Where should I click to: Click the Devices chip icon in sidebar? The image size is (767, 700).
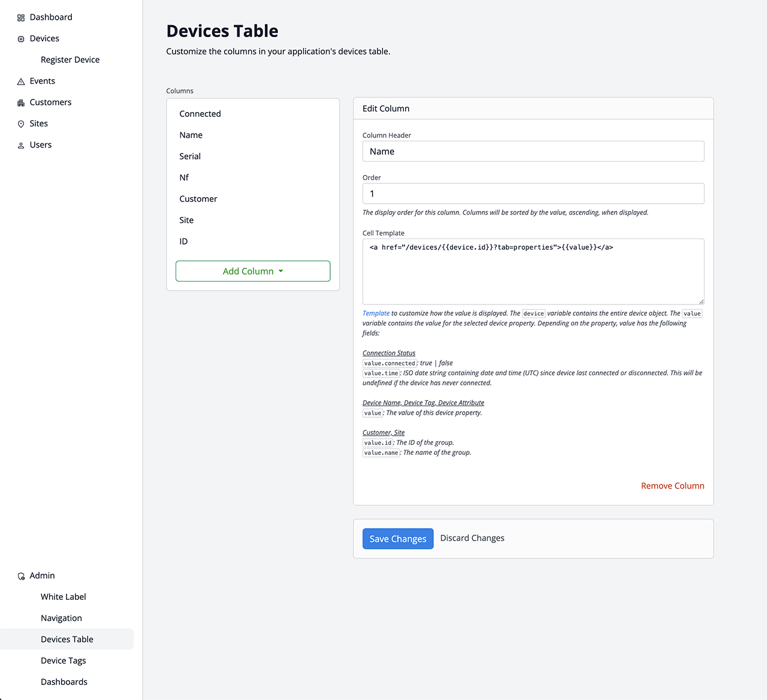21,39
